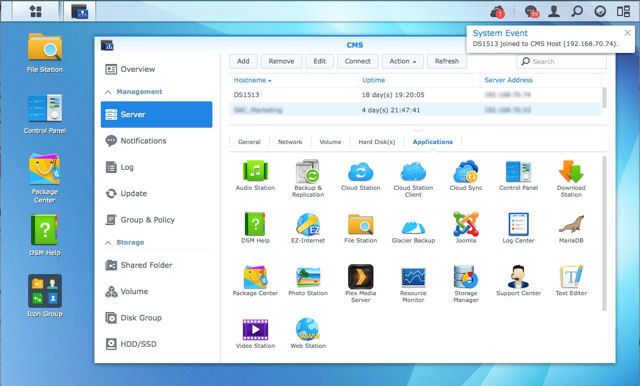
Task: Open the user options person icon
Action: click(x=554, y=11)
